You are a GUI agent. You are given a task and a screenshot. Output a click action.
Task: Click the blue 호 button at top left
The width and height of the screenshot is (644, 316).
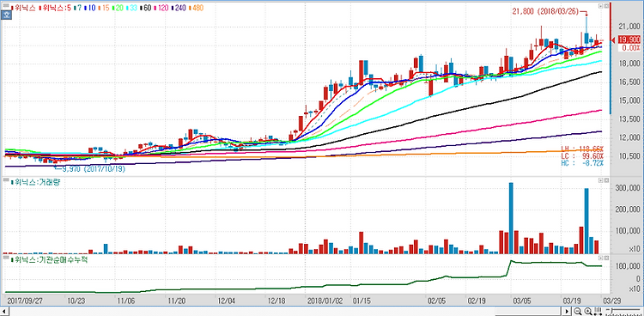click(6, 15)
